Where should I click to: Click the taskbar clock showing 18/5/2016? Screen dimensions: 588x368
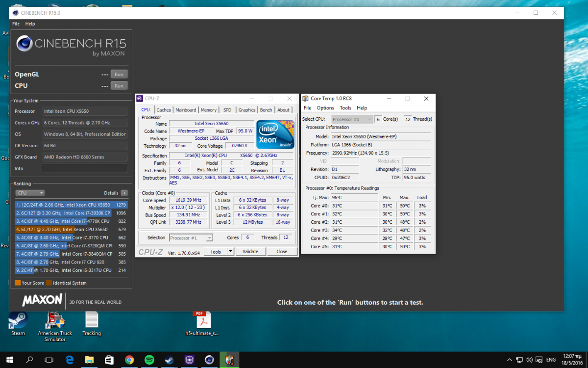pyautogui.click(x=571, y=360)
